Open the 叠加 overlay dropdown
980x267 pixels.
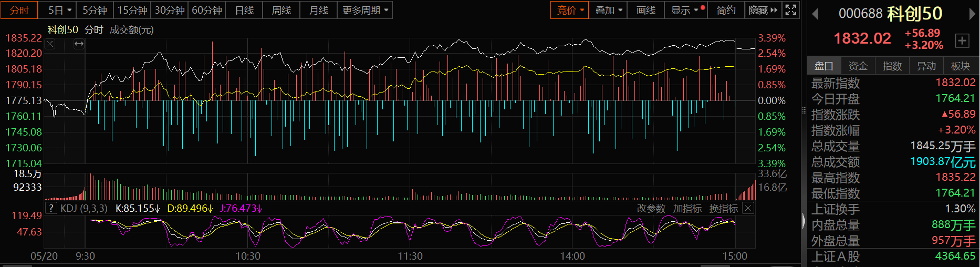(x=608, y=10)
